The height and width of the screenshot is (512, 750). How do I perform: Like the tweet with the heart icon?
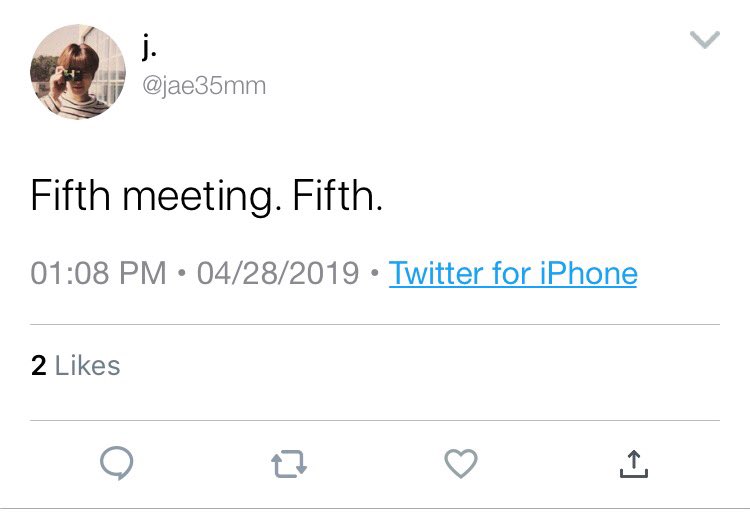[x=461, y=463]
